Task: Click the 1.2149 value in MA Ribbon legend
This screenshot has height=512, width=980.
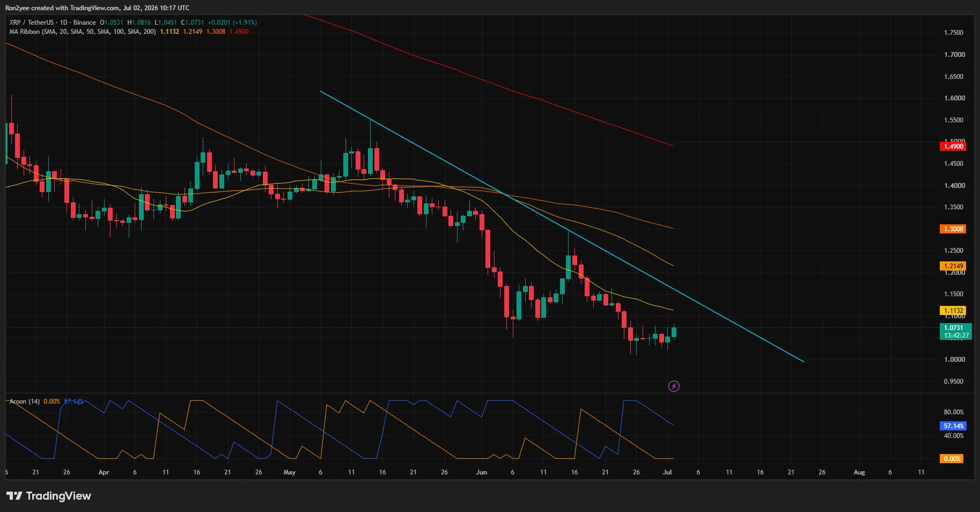Action: coord(193,32)
